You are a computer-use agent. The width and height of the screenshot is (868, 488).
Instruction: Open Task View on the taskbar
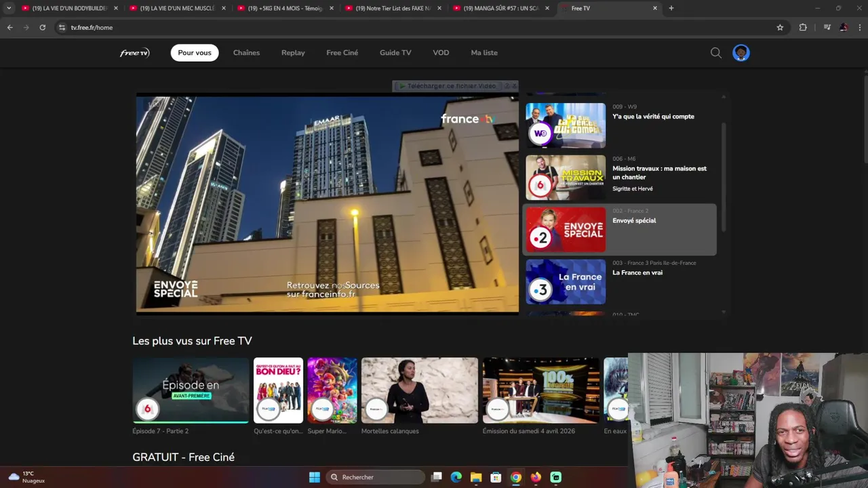point(437,477)
